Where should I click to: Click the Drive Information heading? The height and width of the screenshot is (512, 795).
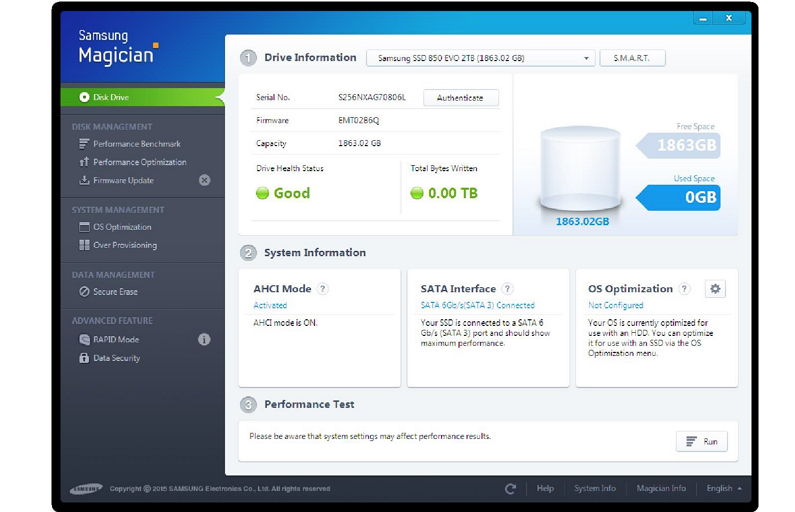point(310,58)
